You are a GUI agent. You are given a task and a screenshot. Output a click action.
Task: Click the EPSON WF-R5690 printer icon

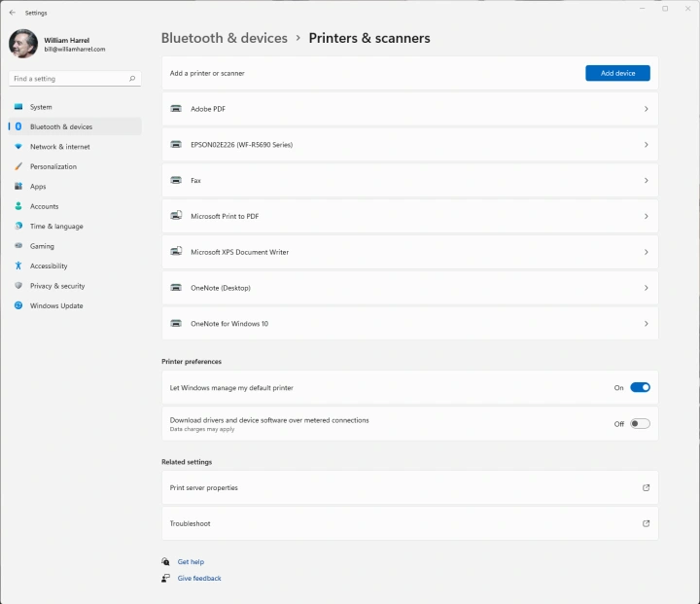click(x=176, y=145)
